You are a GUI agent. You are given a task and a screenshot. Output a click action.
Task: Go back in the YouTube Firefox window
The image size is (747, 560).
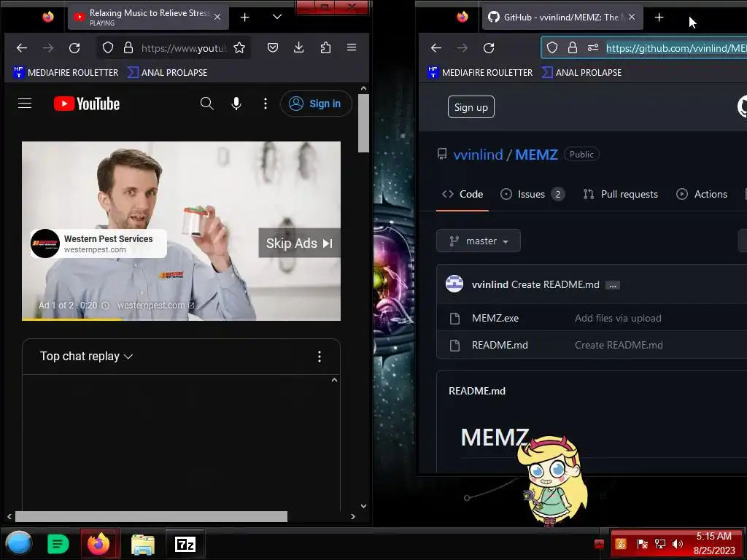[x=22, y=47]
